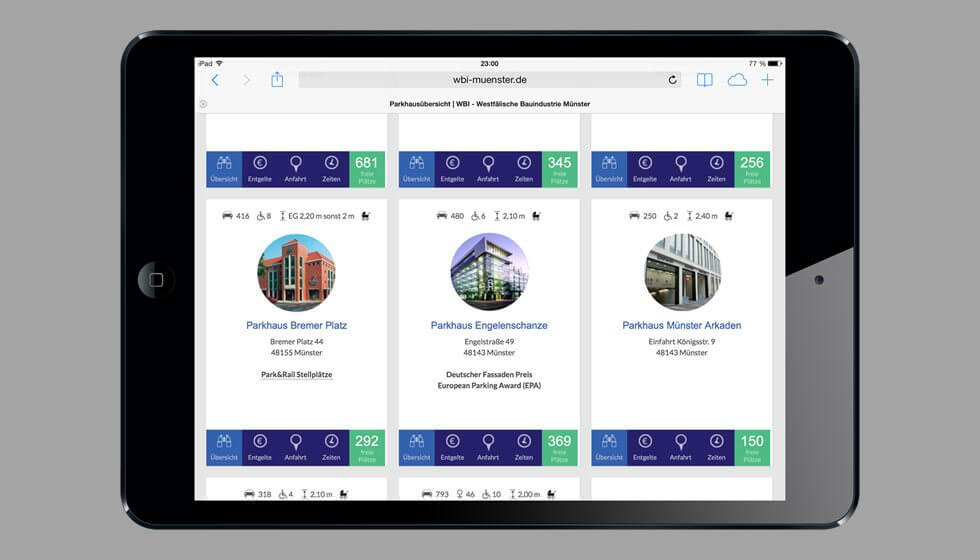The height and width of the screenshot is (560, 980).
Task: Tap wbi-muenster.de address bar
Action: point(488,80)
